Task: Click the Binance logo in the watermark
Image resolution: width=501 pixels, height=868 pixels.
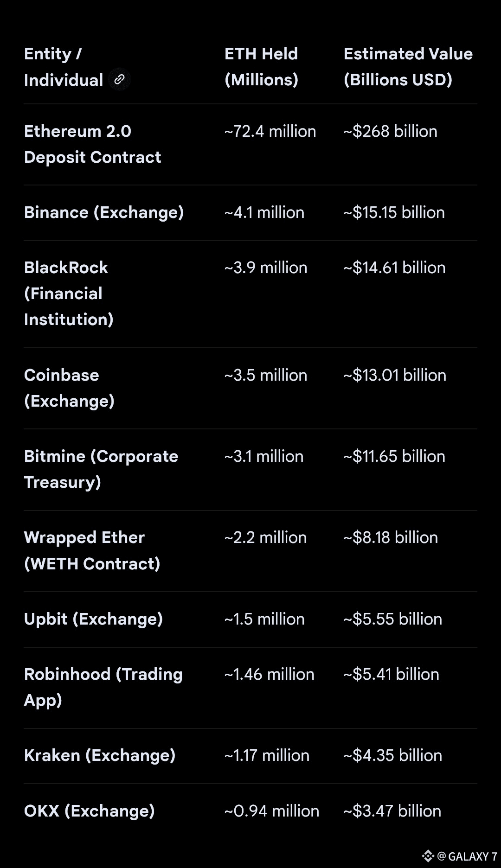Action: (428, 855)
